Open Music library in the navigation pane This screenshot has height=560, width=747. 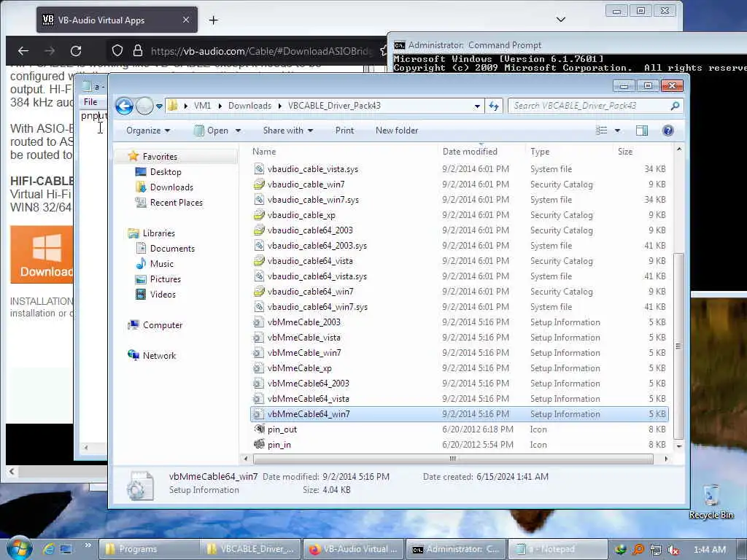coord(161,264)
